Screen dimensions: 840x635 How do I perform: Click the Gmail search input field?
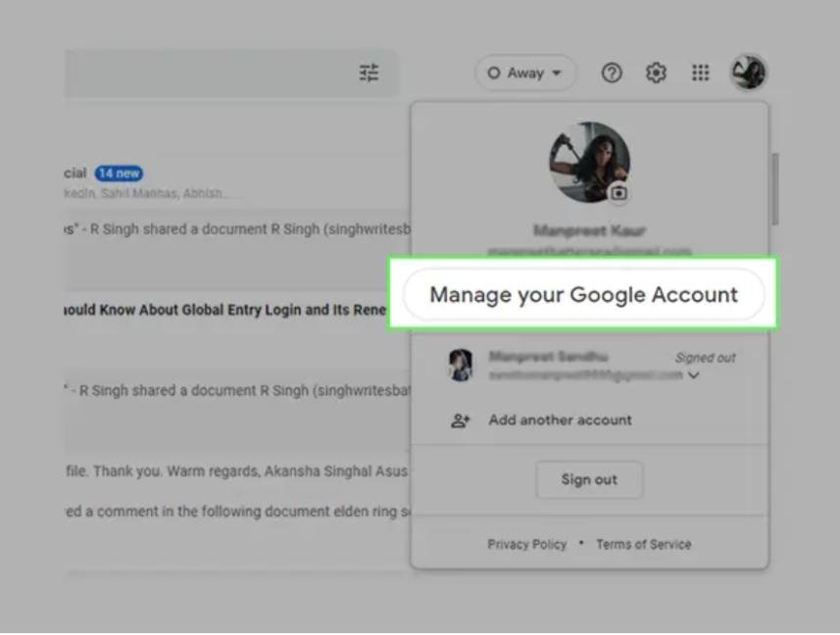click(206, 73)
